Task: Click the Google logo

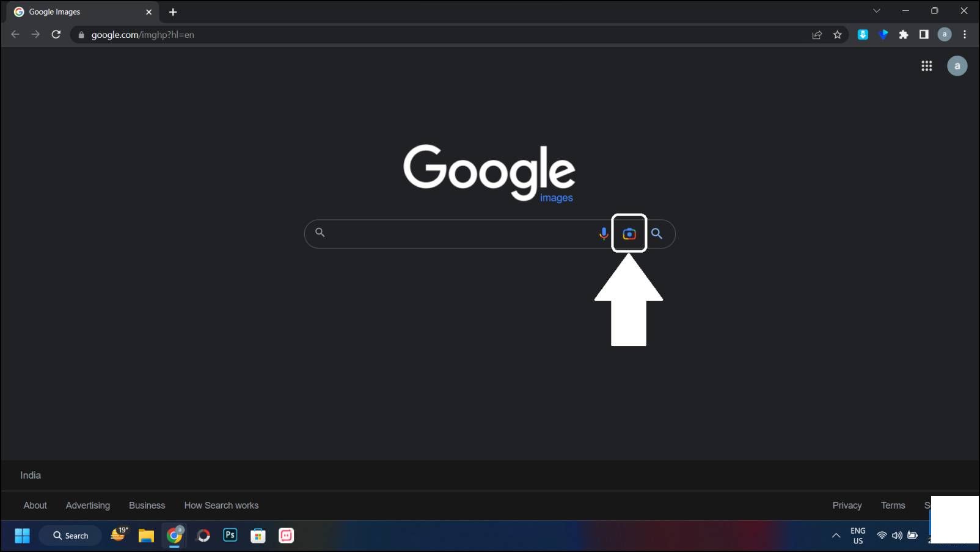Action: 489,173
